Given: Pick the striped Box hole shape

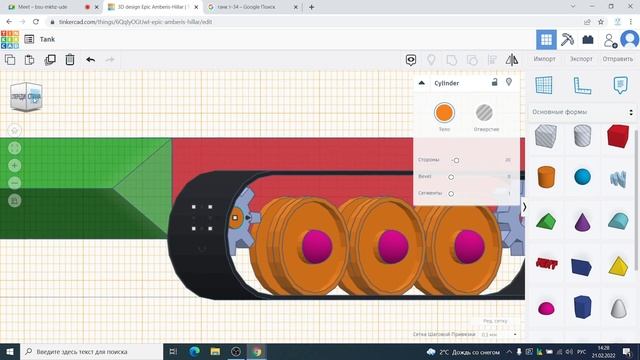Looking at the screenshot, I should [x=546, y=136].
